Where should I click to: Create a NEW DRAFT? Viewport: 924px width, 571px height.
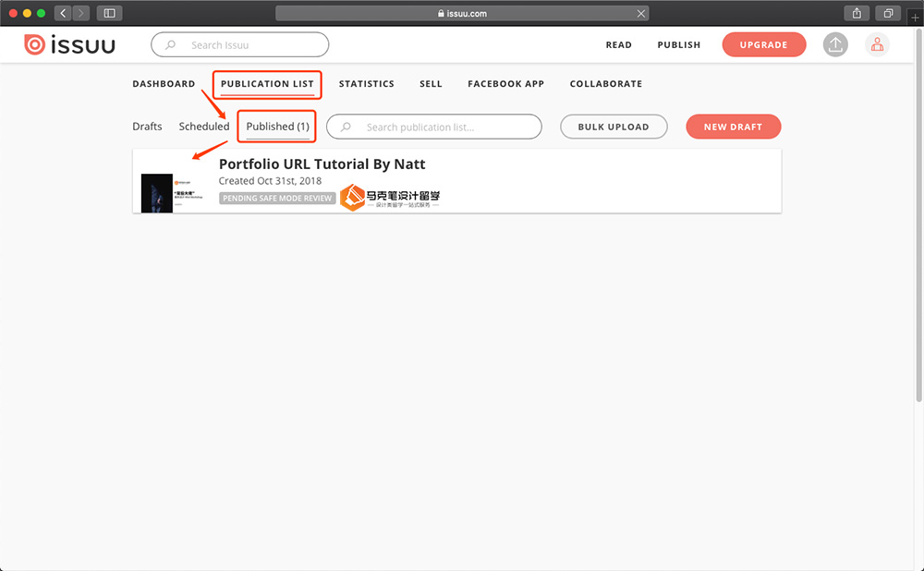click(733, 127)
